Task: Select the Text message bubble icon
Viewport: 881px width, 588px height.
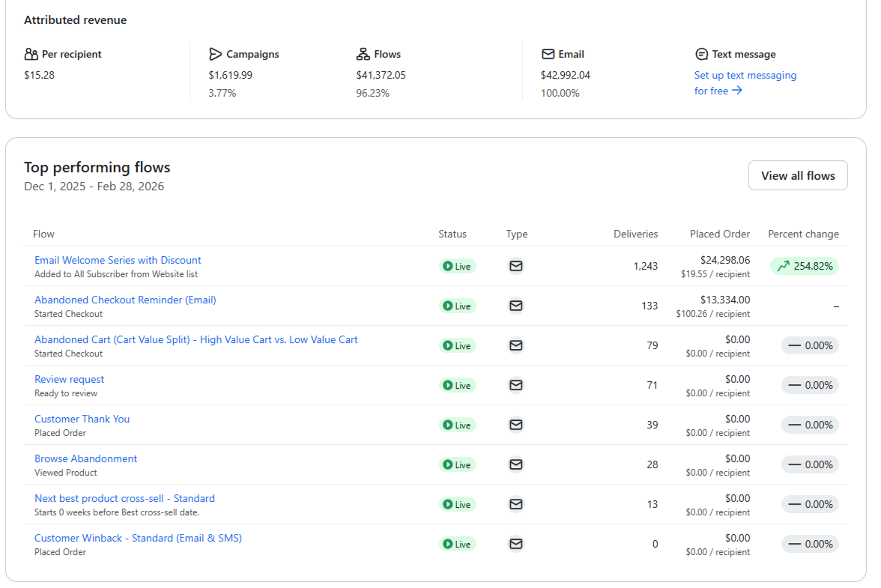Action: (701, 54)
